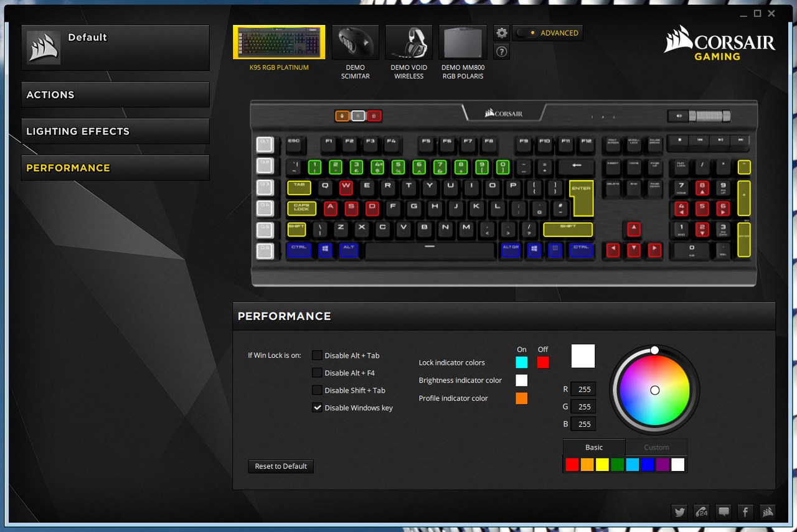The image size is (797, 532).
Task: Click the G value input field
Action: pyautogui.click(x=583, y=406)
